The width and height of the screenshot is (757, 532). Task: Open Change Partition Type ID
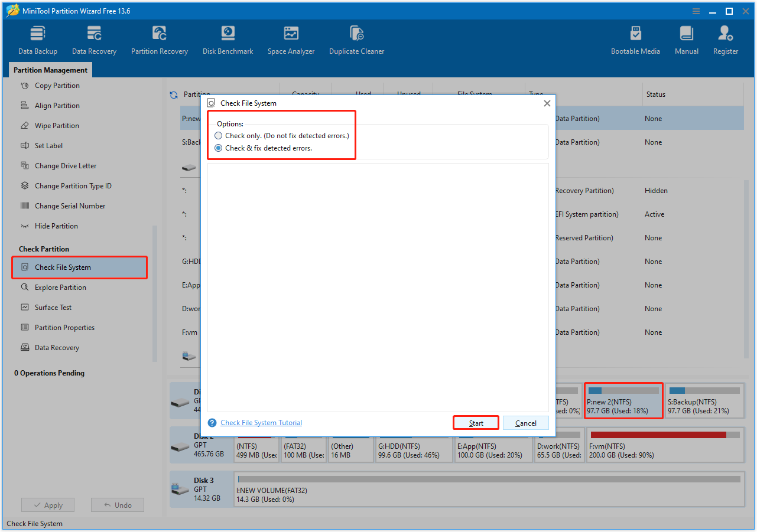73,186
